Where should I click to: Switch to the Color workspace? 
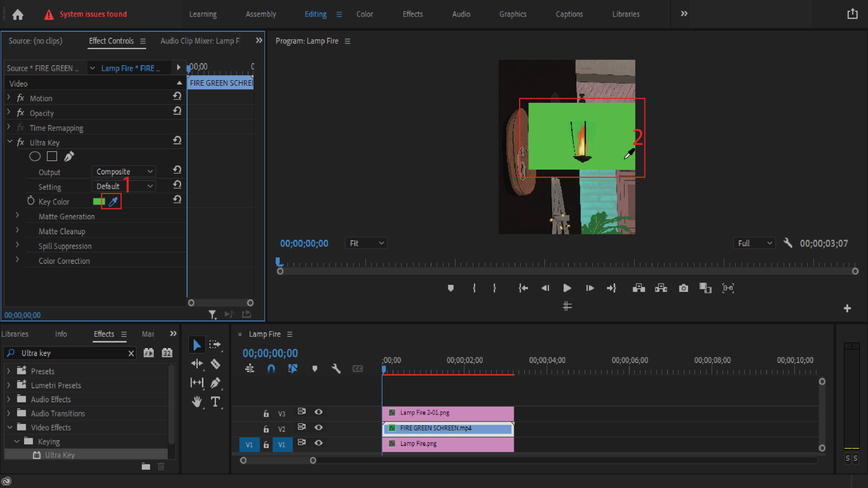(x=364, y=14)
